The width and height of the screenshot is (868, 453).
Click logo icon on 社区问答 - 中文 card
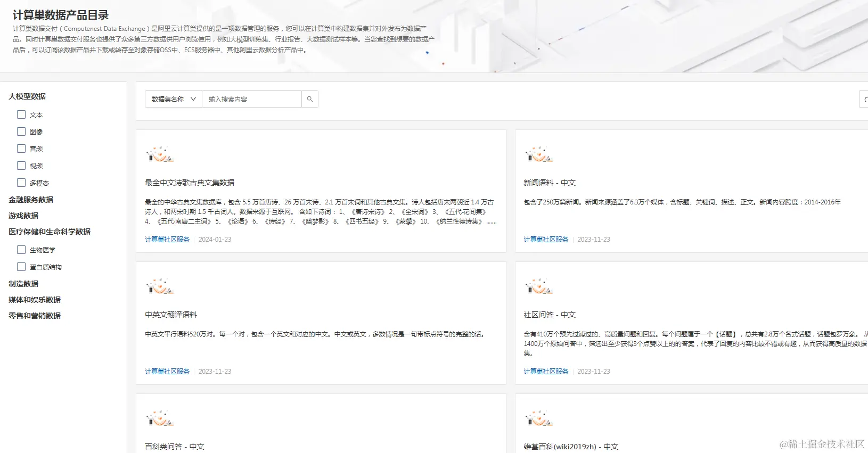point(539,286)
